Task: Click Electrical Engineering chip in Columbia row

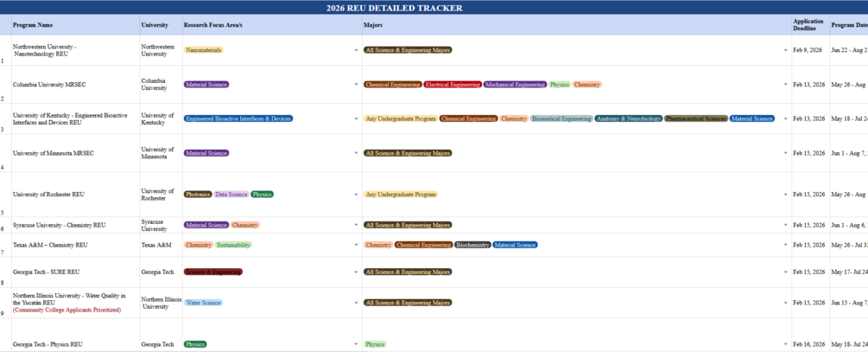Action: click(453, 85)
